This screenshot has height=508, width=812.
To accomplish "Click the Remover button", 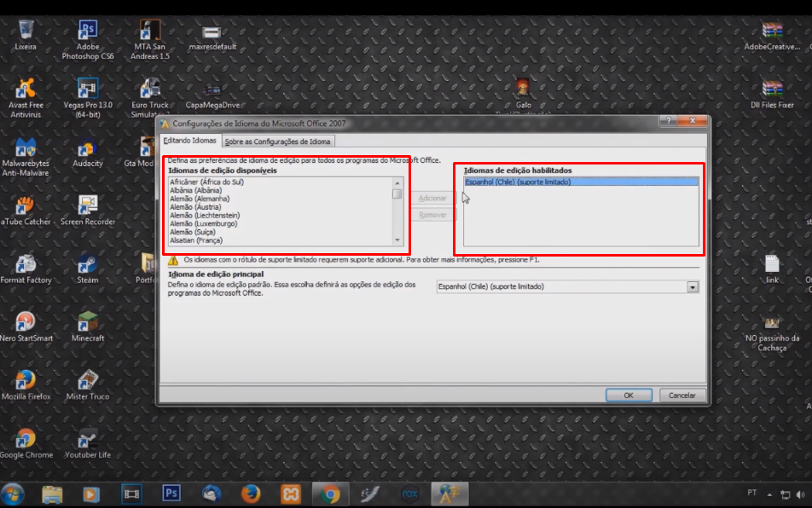I will (x=432, y=215).
